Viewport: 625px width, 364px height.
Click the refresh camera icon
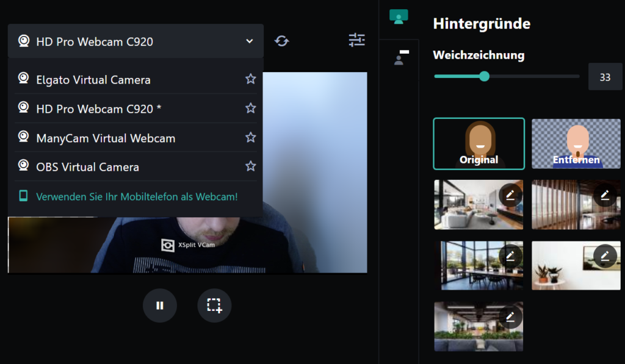(281, 41)
